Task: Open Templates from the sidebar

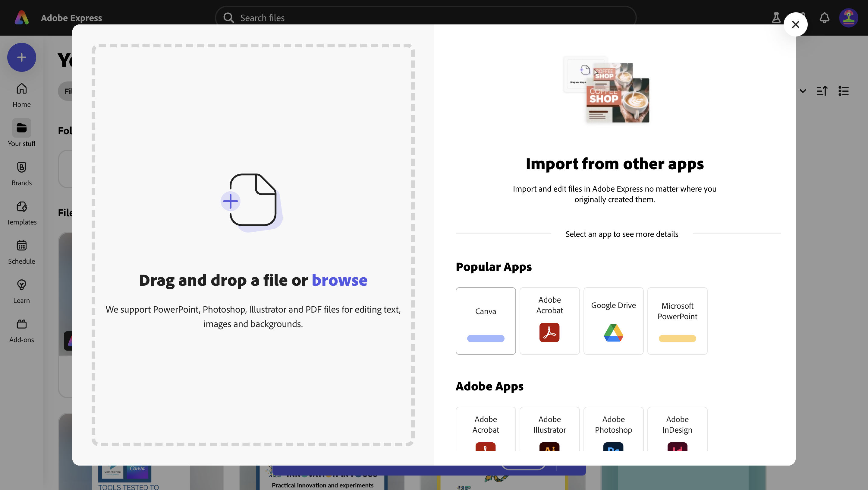Action: coord(22,212)
